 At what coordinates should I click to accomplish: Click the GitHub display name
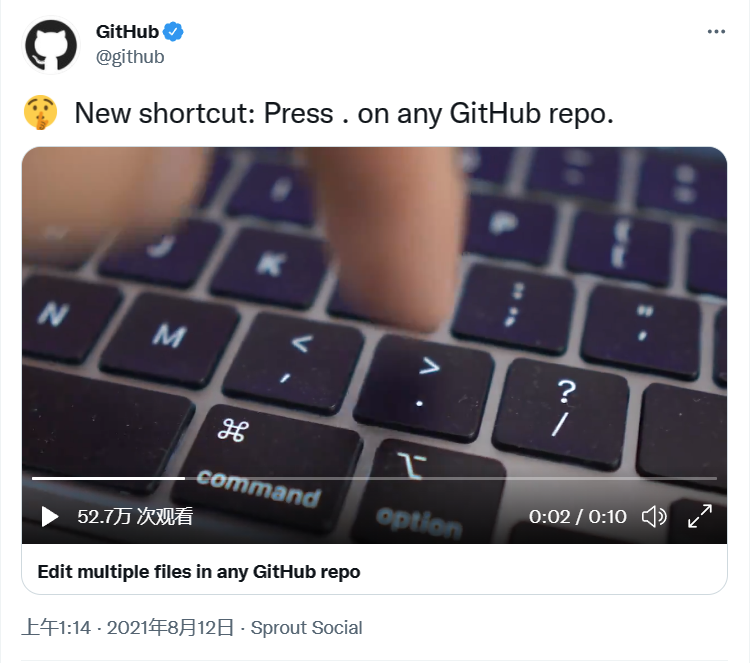127,32
